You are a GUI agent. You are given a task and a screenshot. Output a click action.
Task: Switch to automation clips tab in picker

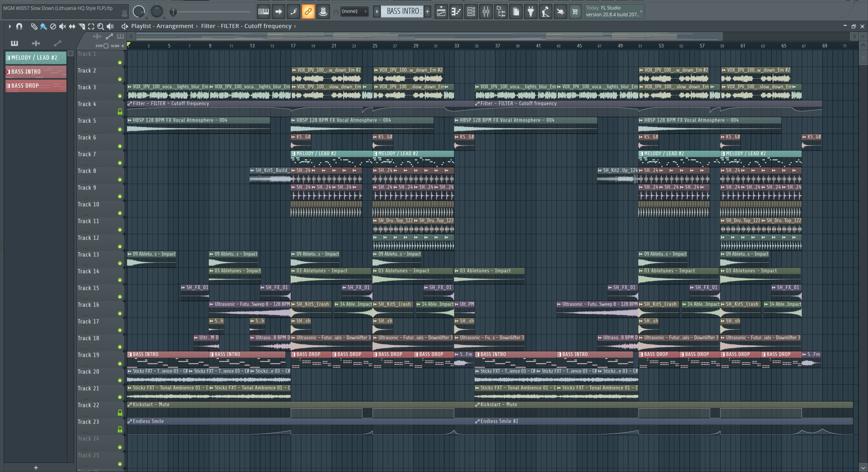57,43
